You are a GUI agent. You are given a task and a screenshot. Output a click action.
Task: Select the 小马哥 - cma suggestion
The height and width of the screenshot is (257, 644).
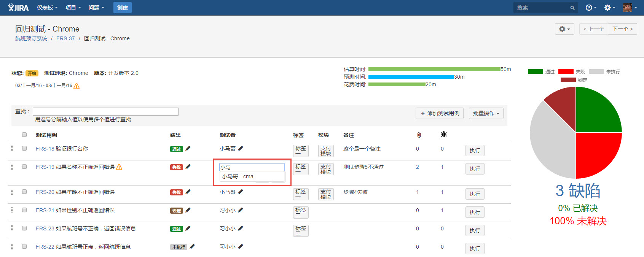point(252,176)
